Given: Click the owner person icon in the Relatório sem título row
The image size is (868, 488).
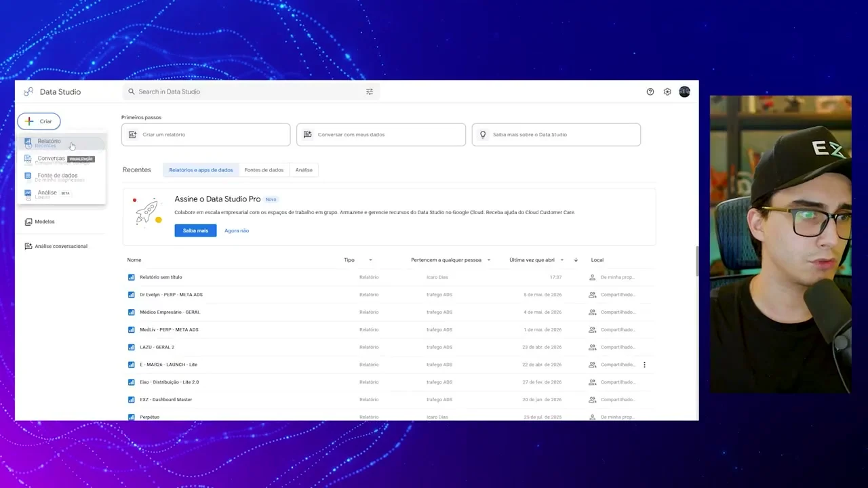Looking at the screenshot, I should point(592,277).
